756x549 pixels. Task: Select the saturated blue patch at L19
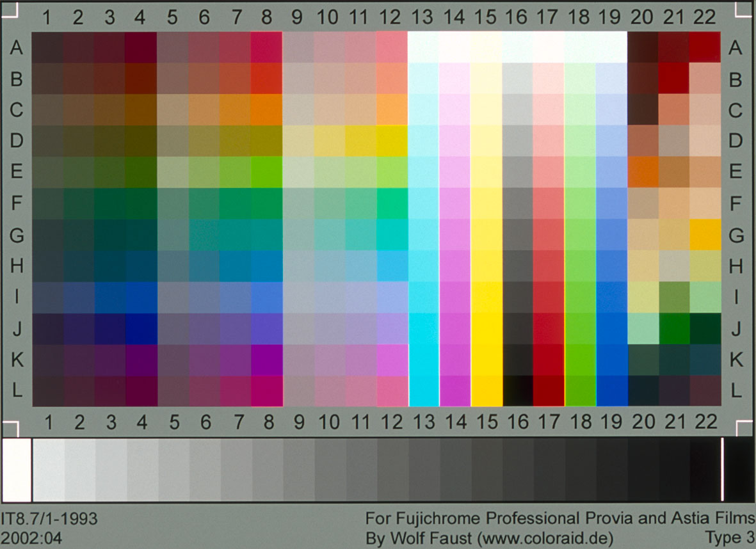tap(612, 391)
